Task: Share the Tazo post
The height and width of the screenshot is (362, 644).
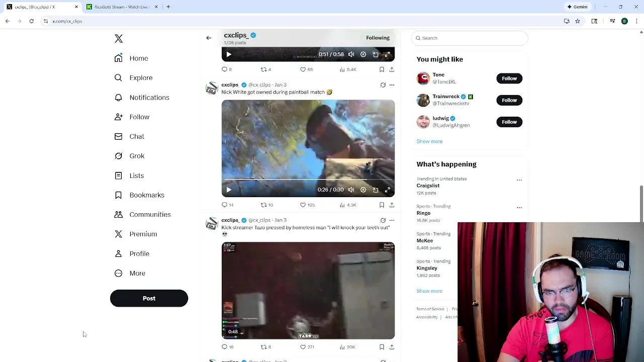Action: click(x=392, y=347)
